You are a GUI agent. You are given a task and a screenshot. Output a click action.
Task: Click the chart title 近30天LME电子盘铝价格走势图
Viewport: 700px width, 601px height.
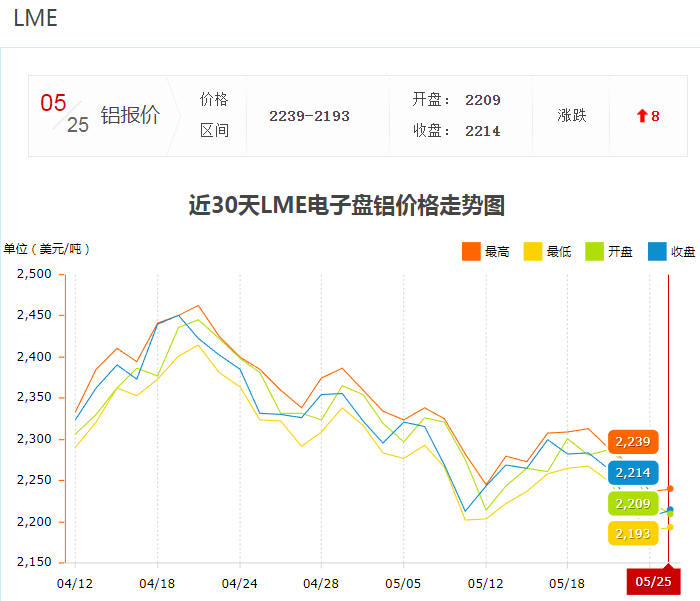347,205
